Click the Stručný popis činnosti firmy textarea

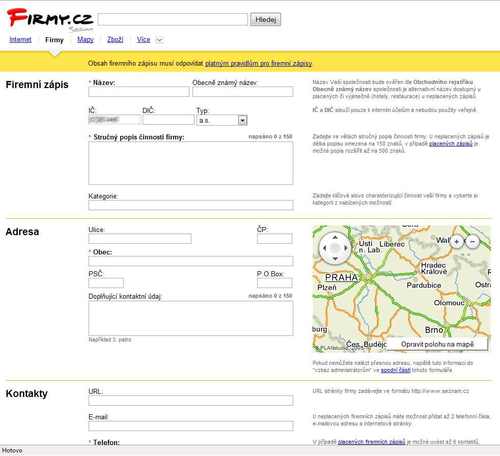191,163
